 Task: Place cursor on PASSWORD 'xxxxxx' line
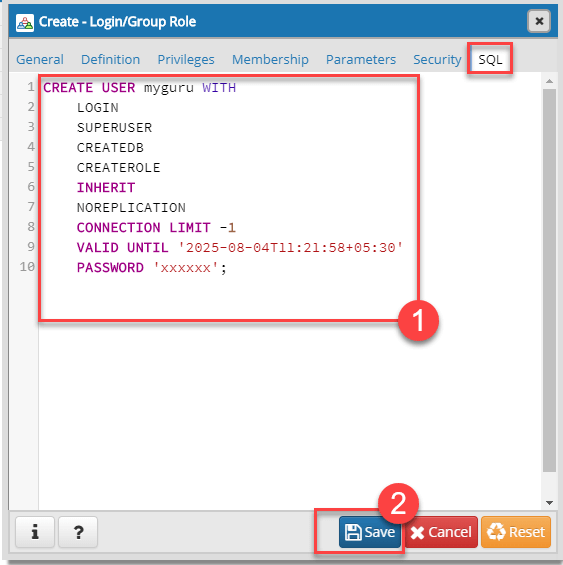pyautogui.click(x=152, y=268)
